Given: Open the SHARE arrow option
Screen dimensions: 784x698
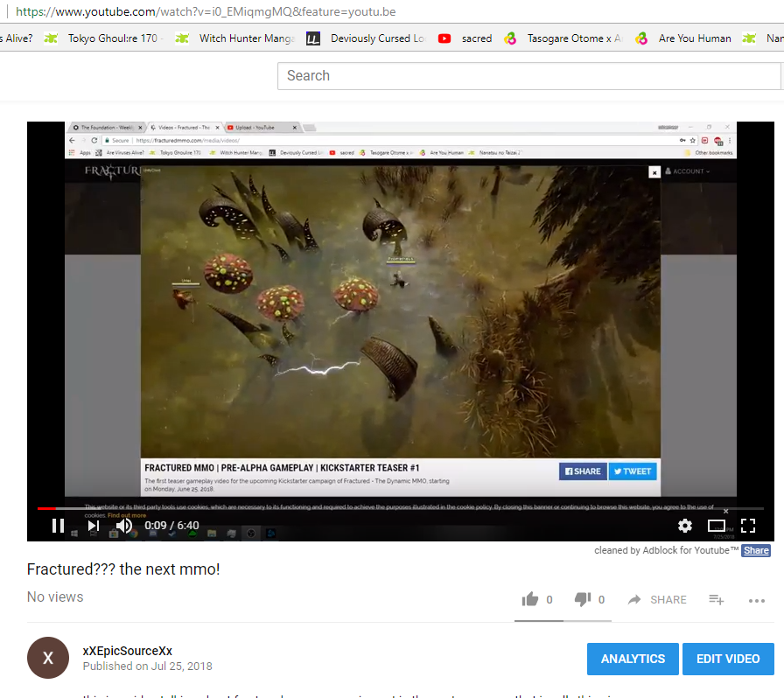Looking at the screenshot, I should [657, 599].
